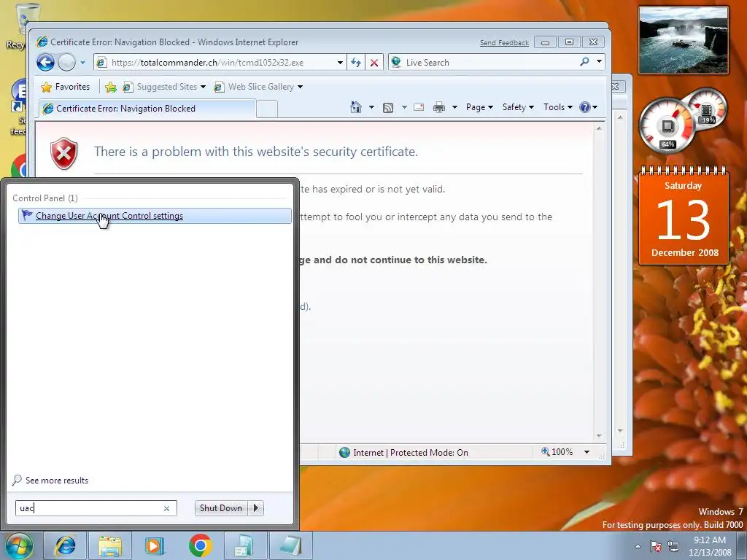Viewport: 747px width, 560px height.
Task: Select the Certificate Error: Navigation Blocked tab
Action: 147,109
